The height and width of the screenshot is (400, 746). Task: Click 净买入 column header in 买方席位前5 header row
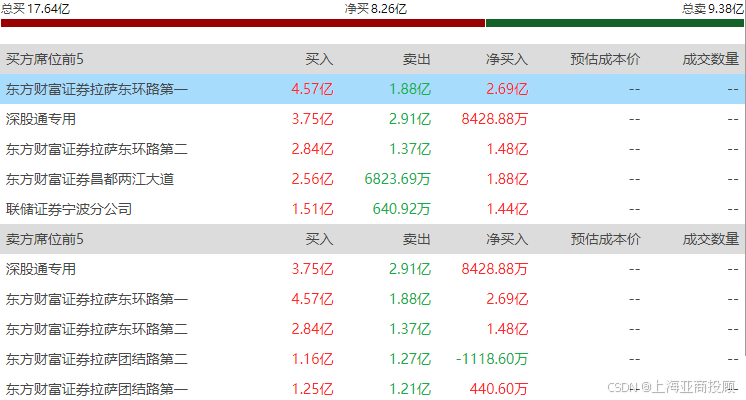pos(507,59)
